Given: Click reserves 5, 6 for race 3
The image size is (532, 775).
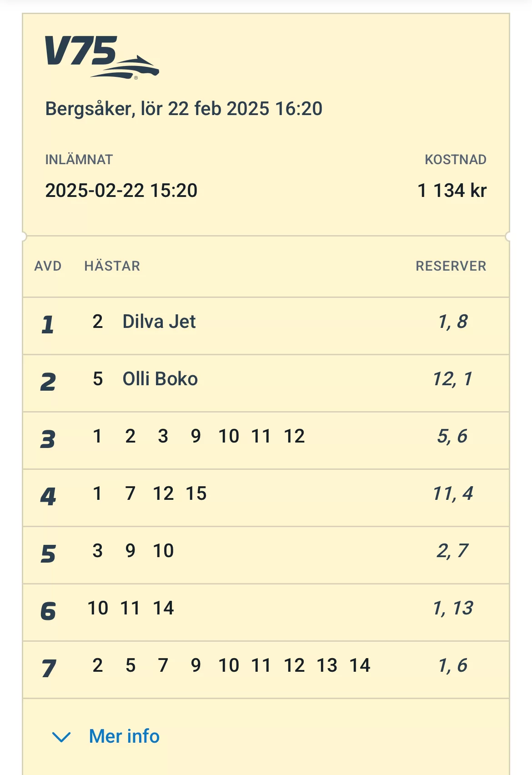Looking at the screenshot, I should click(x=452, y=436).
